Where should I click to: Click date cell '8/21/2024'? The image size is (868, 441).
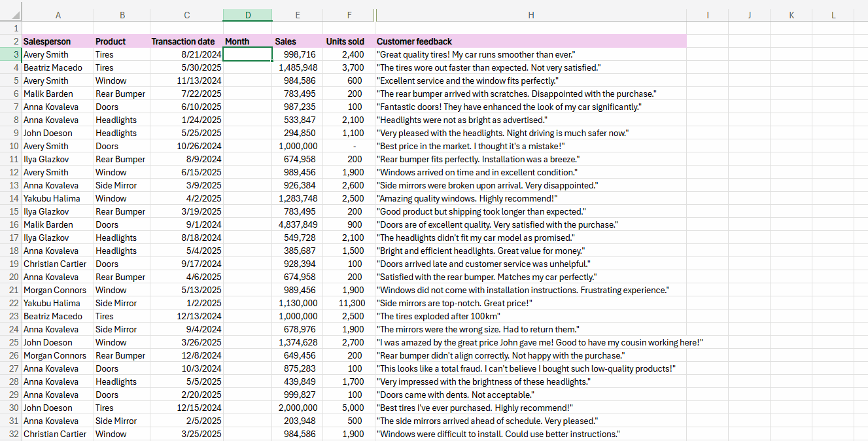pyautogui.click(x=186, y=54)
